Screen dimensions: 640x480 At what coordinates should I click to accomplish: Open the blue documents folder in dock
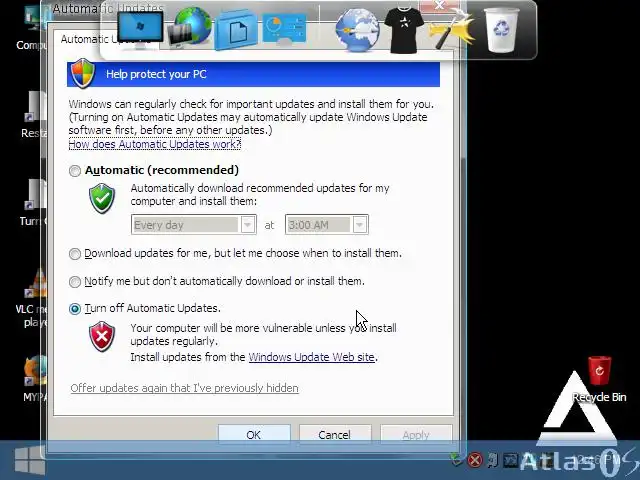coord(236,31)
